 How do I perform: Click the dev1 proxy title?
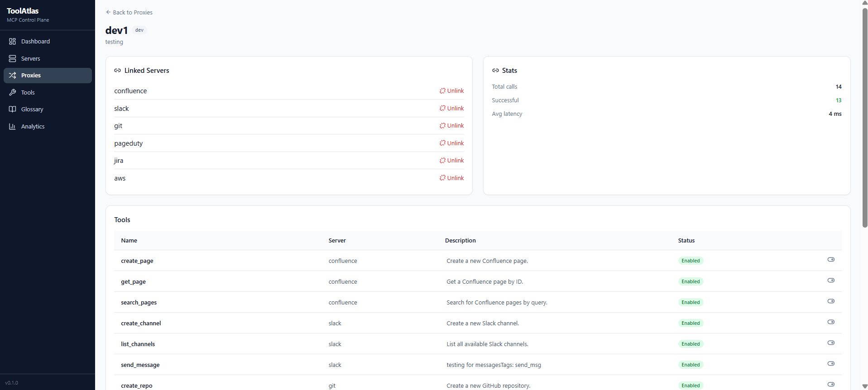117,30
